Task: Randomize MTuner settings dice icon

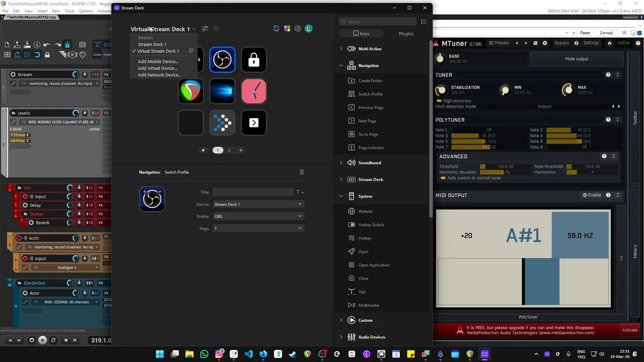Action: [x=535, y=43]
